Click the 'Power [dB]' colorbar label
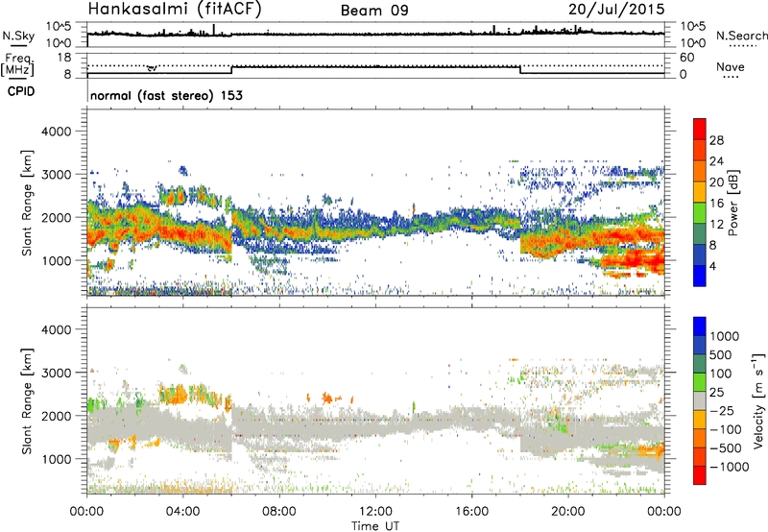 (x=733, y=203)
